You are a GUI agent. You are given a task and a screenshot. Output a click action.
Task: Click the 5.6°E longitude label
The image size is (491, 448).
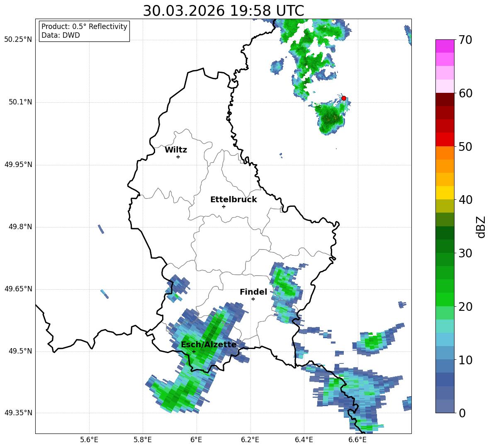pyautogui.click(x=89, y=440)
